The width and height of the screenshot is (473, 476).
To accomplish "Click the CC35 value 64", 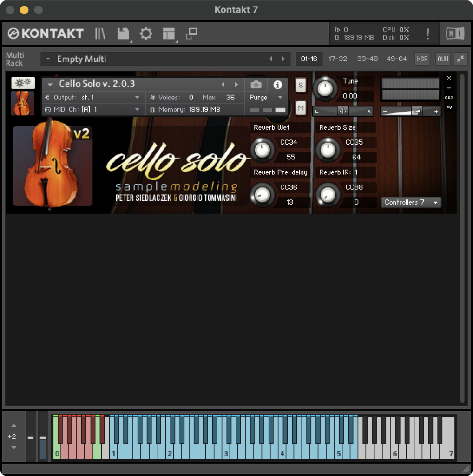I will point(356,157).
